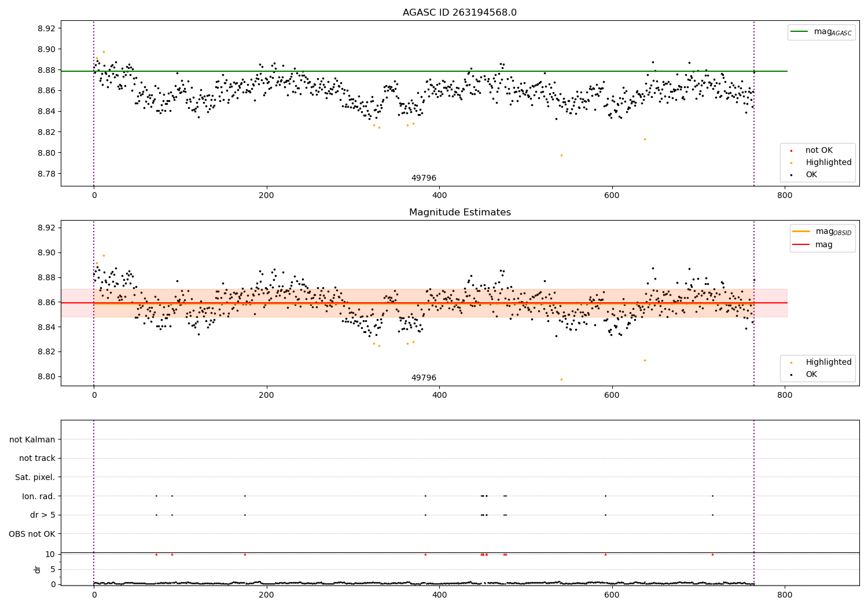Screen dimensions: 868x608
Task: Click the 'dr' y-axis label
Action: [37, 569]
